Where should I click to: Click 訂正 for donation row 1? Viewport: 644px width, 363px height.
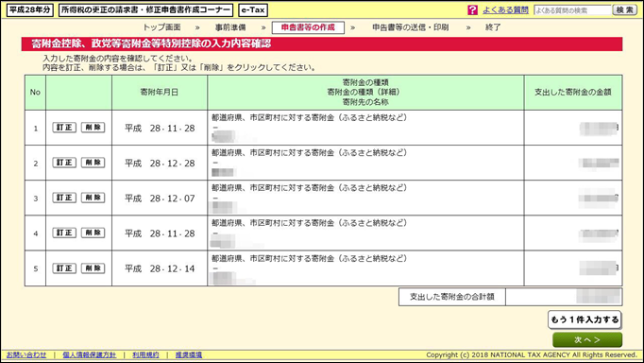64,128
